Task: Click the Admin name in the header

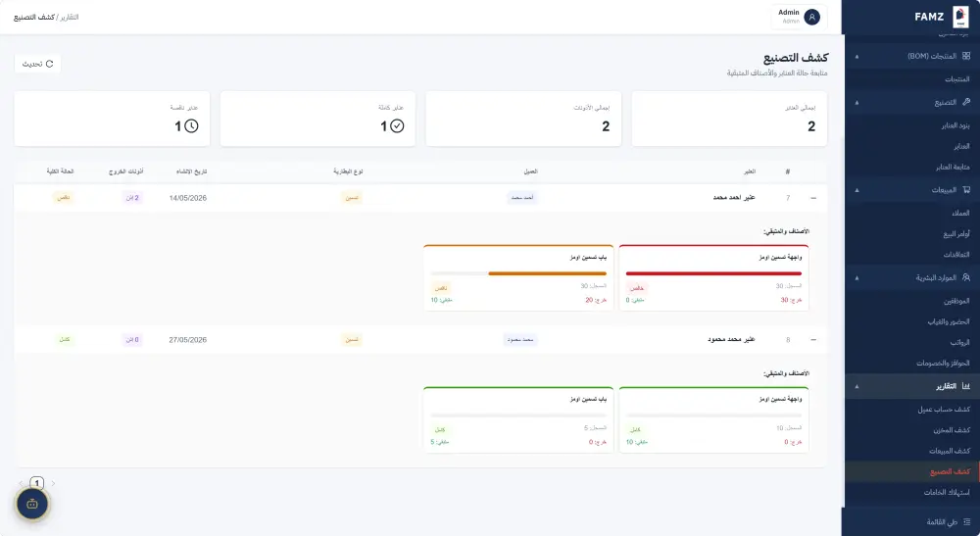Action: click(x=789, y=13)
